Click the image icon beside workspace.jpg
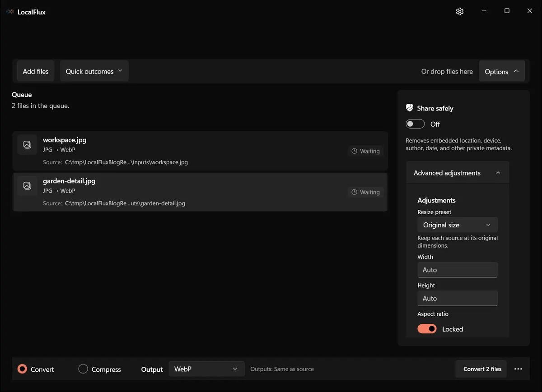This screenshot has width=542, height=392. pyautogui.click(x=27, y=144)
